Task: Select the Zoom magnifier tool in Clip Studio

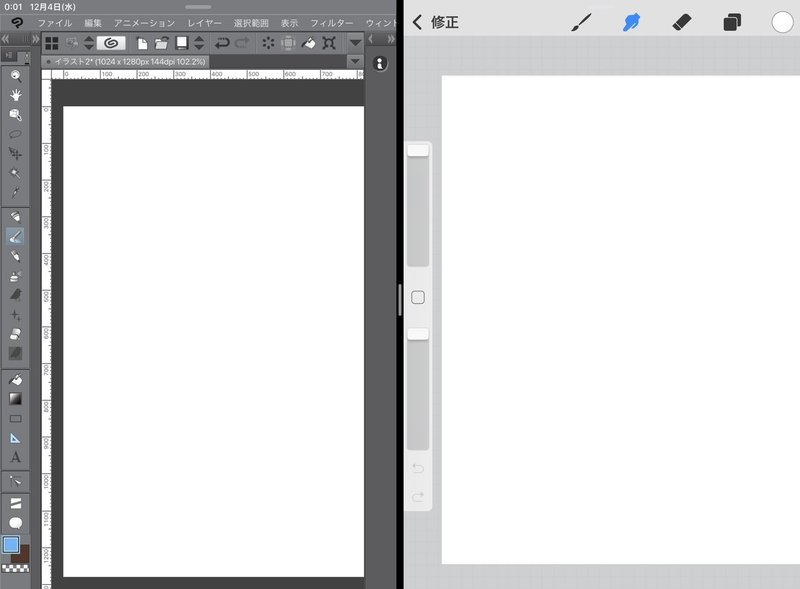Action: tap(15, 76)
